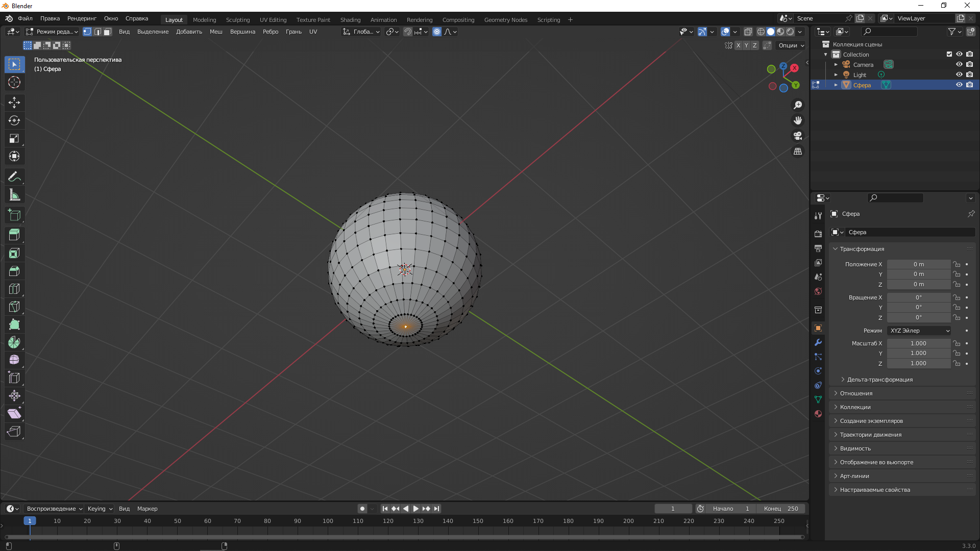980x551 pixels.
Task: Select the Knife tool
Action: coord(14,307)
